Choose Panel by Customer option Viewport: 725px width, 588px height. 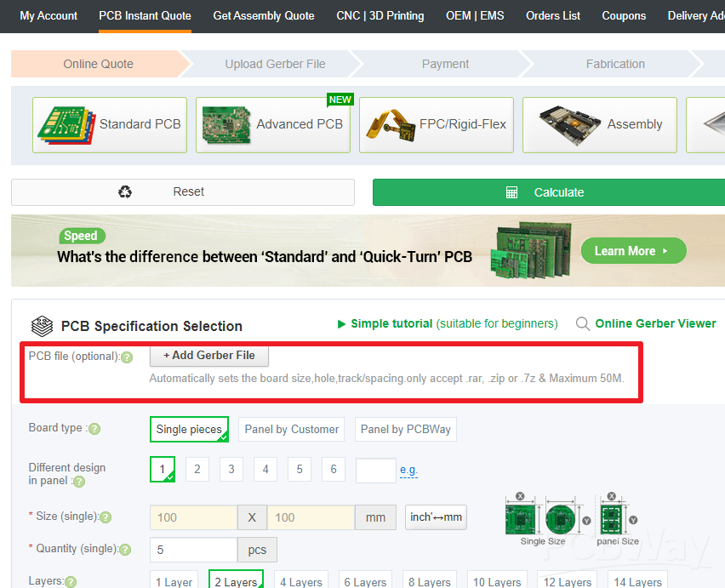(x=291, y=430)
